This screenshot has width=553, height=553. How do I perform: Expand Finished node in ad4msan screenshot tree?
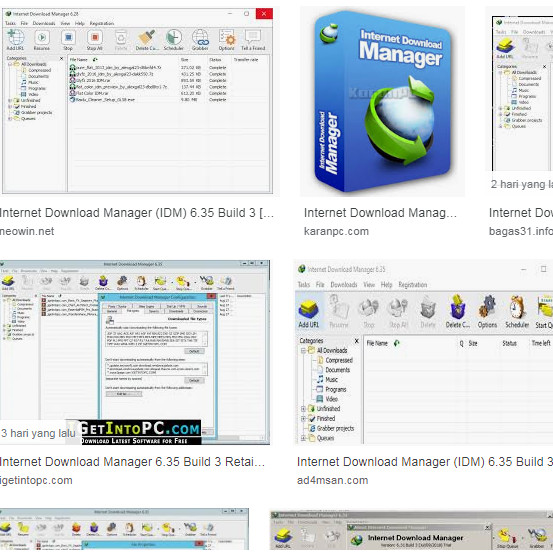(x=303, y=418)
